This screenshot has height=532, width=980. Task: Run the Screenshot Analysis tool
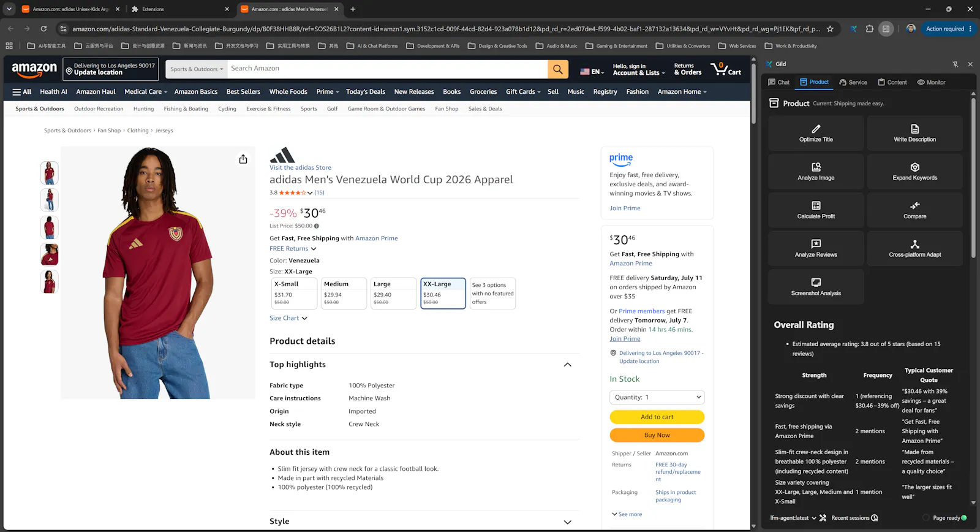pos(816,287)
